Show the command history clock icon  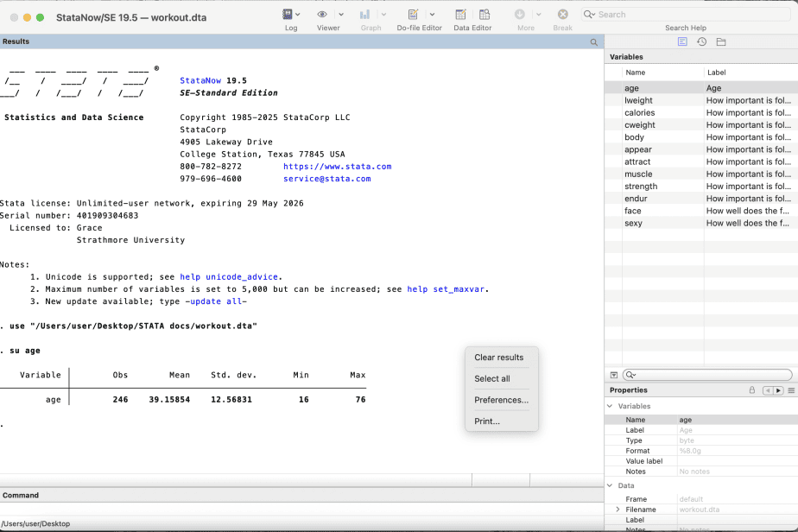click(x=701, y=41)
